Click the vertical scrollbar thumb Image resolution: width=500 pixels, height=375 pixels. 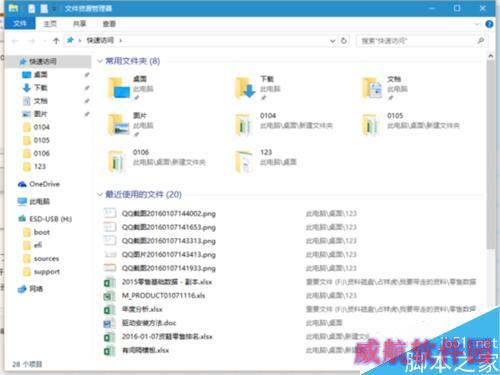490,154
